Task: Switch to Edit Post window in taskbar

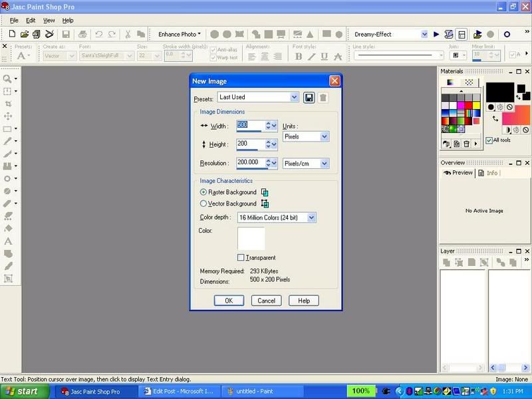Action: click(179, 391)
